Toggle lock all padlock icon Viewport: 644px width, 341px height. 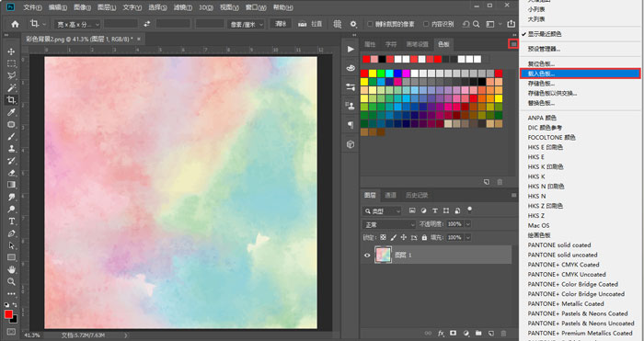(424, 237)
